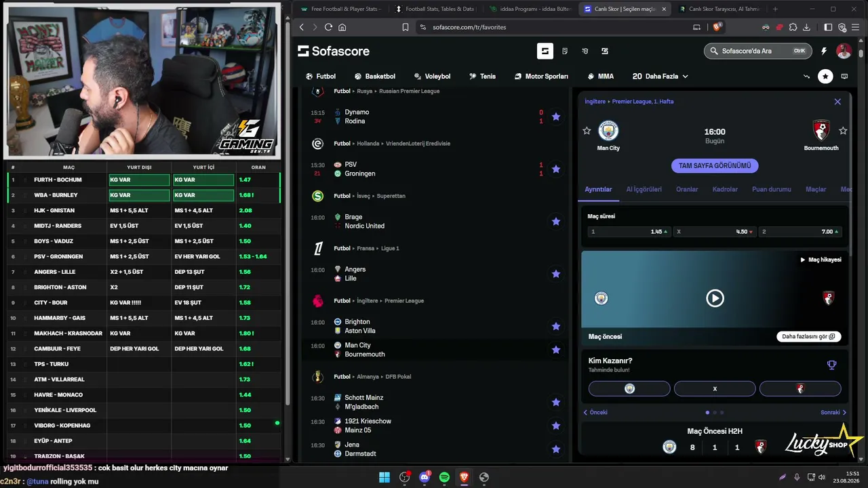Toggle favorite star for Brighton vs Aston Villa
The image size is (868, 488).
click(x=556, y=326)
